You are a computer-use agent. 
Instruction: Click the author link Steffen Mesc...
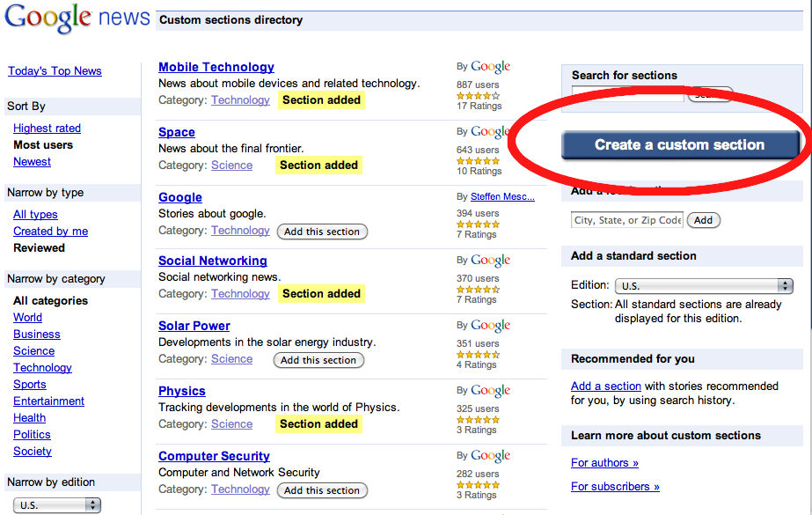501,195
